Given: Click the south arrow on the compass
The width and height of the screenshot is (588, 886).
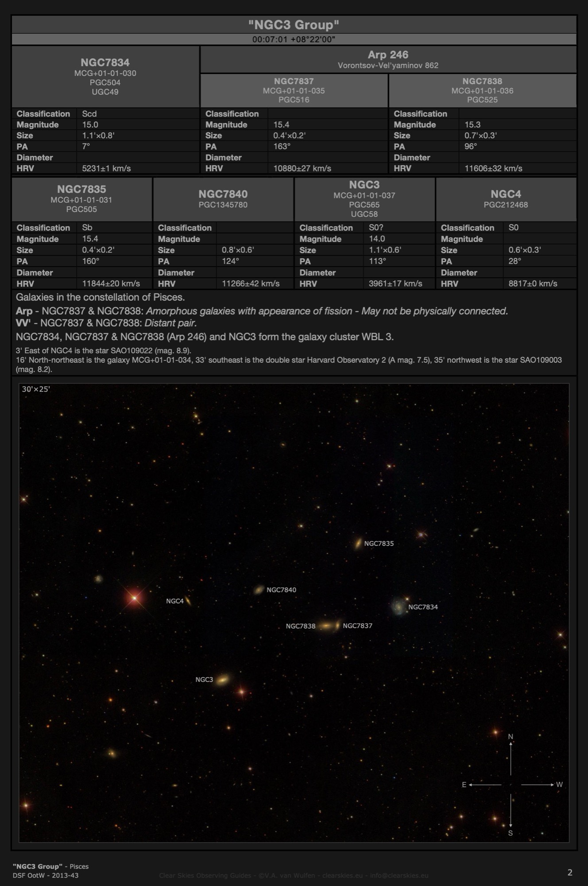Looking at the screenshot, I should [x=511, y=812].
